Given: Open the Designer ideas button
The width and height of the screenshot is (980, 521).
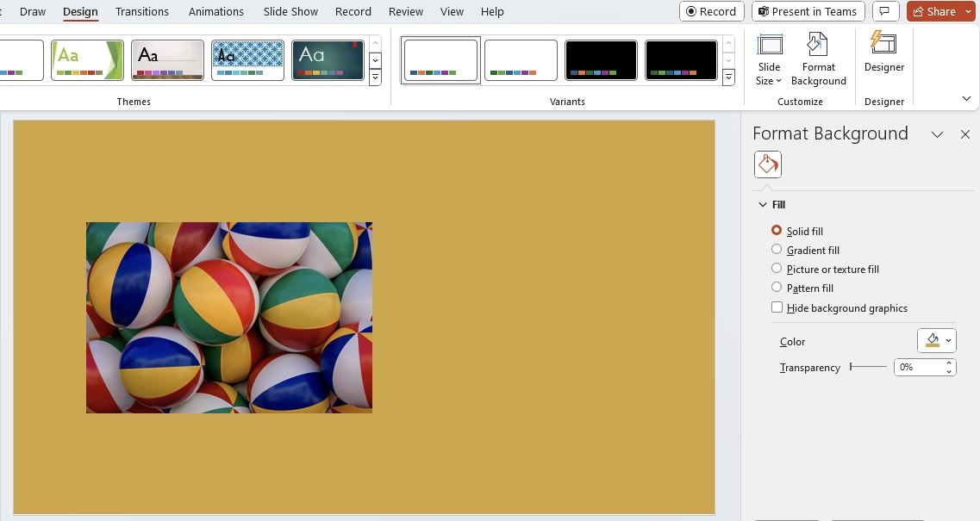Looking at the screenshot, I should (x=883, y=53).
